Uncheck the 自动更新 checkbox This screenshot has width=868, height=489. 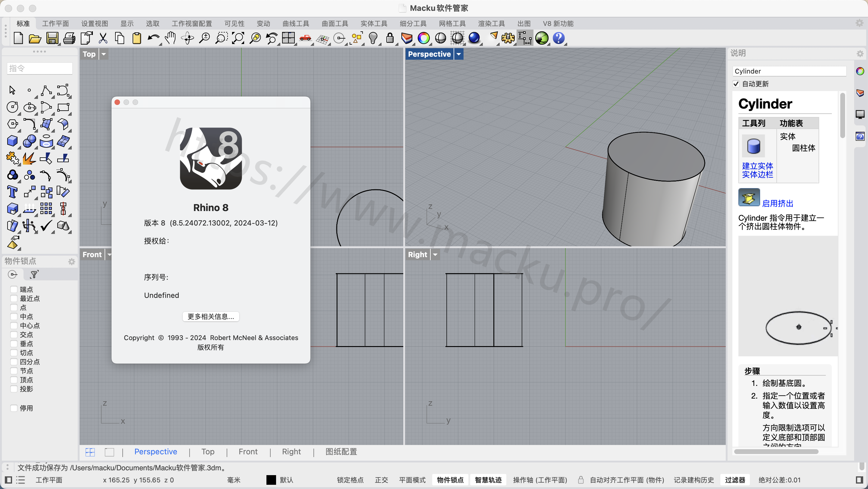click(736, 84)
